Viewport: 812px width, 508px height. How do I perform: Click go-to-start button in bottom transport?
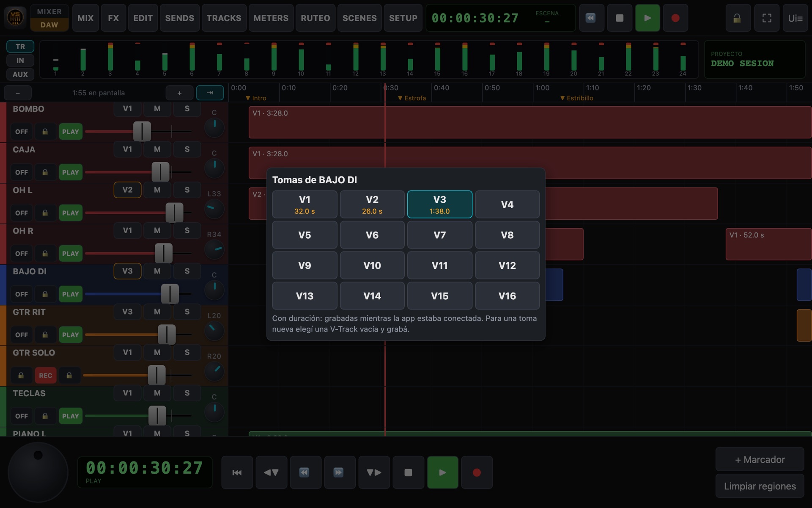pyautogui.click(x=237, y=472)
